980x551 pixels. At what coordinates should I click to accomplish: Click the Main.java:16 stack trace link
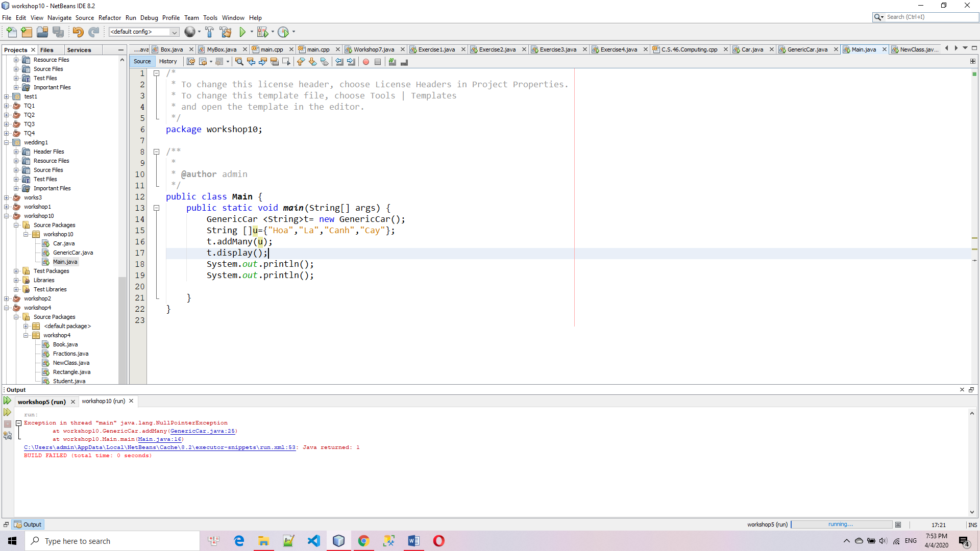point(159,439)
